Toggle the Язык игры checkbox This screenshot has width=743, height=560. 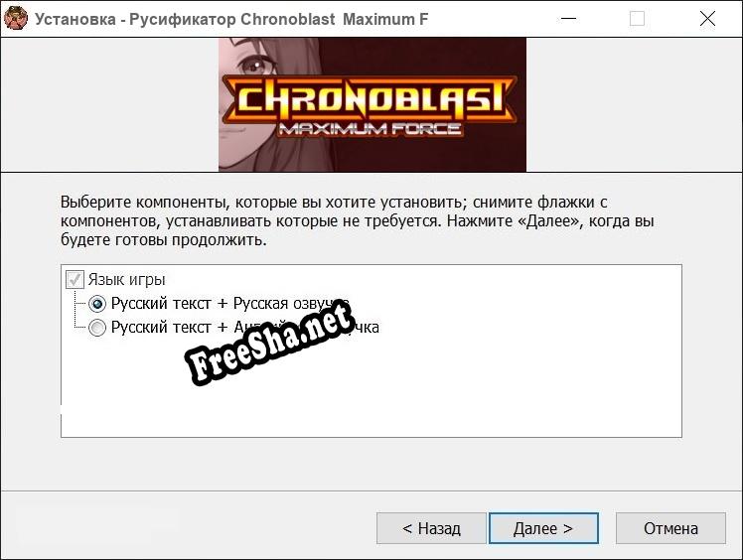click(74, 280)
